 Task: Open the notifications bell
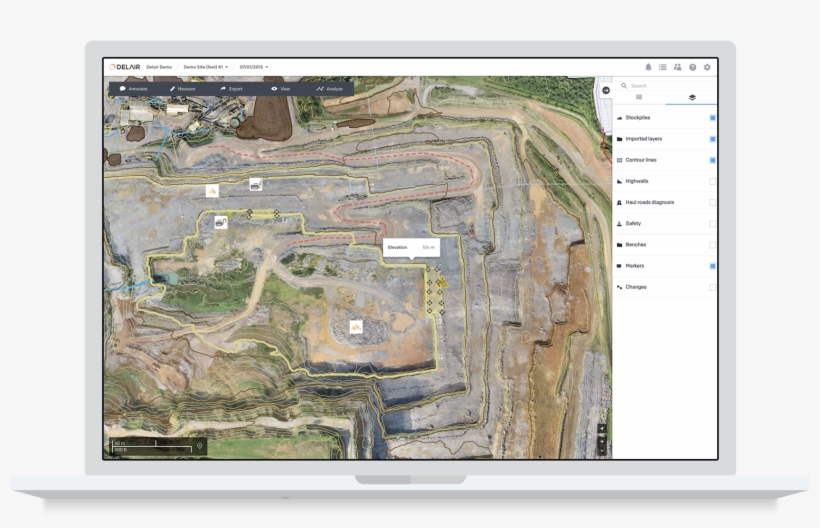tap(648, 67)
